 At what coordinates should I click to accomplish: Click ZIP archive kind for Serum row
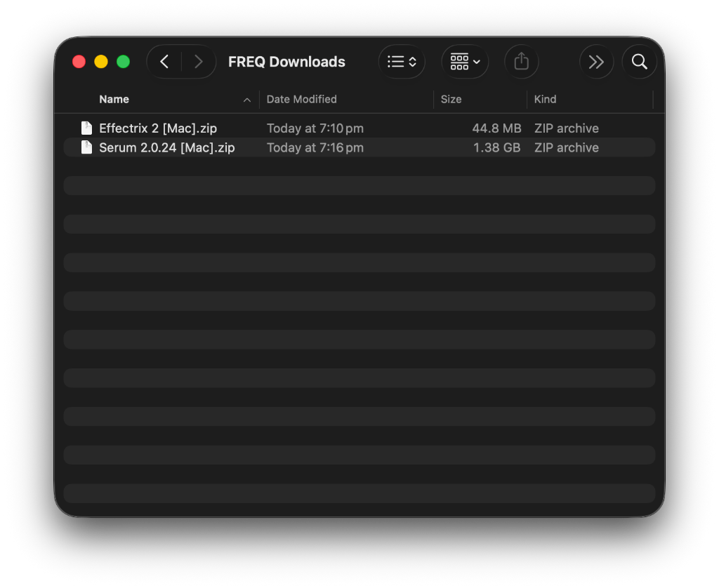click(x=567, y=147)
